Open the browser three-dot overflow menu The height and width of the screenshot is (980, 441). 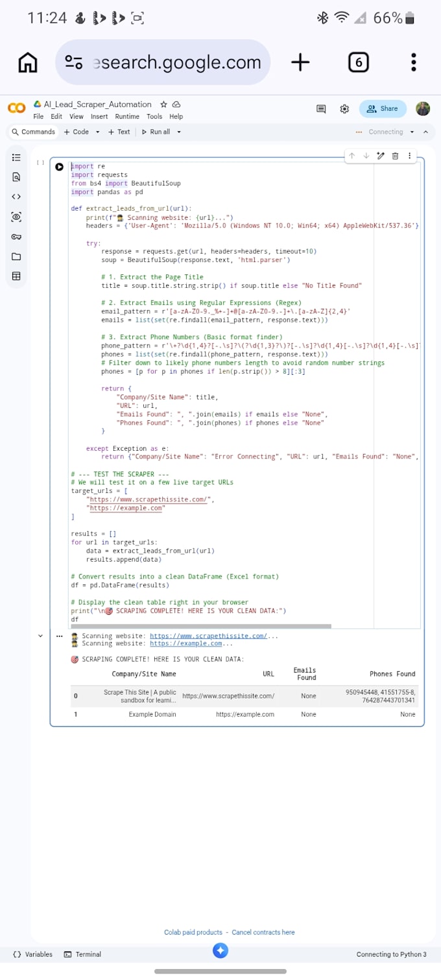(414, 62)
